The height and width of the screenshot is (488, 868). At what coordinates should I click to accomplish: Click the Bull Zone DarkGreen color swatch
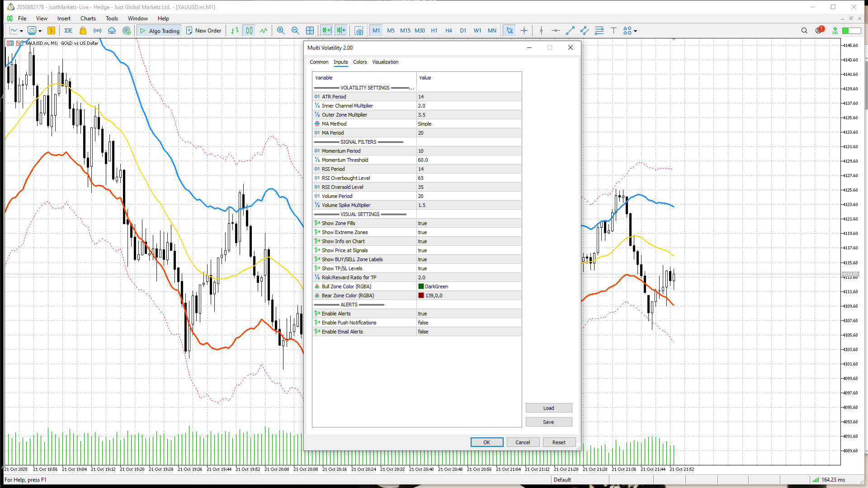[x=421, y=286]
